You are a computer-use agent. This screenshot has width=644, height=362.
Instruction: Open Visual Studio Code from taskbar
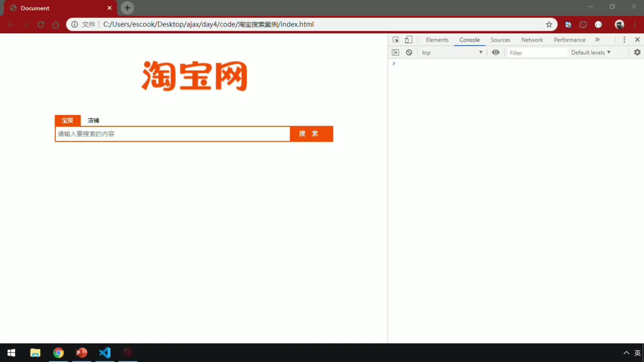[x=105, y=353]
